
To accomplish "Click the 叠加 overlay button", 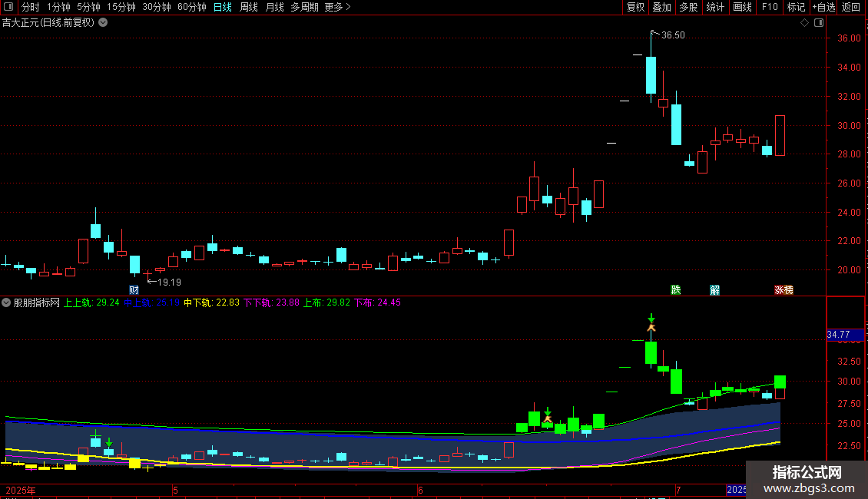I will point(661,7).
